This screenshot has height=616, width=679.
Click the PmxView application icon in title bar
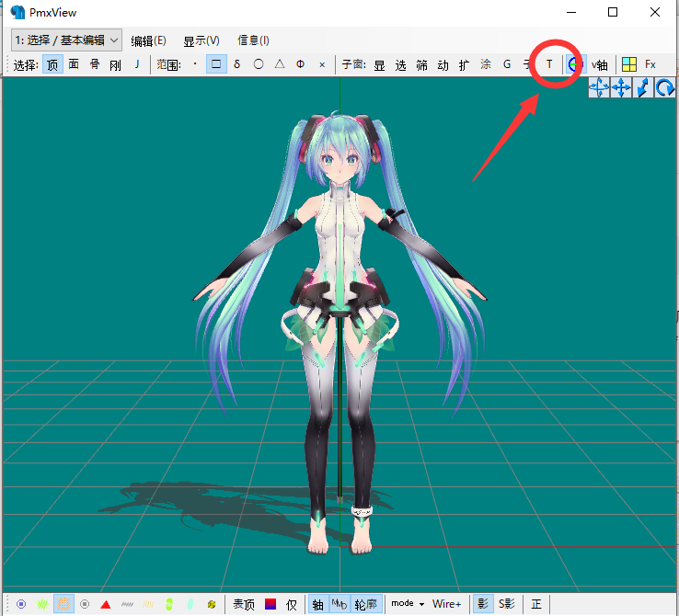(17, 12)
